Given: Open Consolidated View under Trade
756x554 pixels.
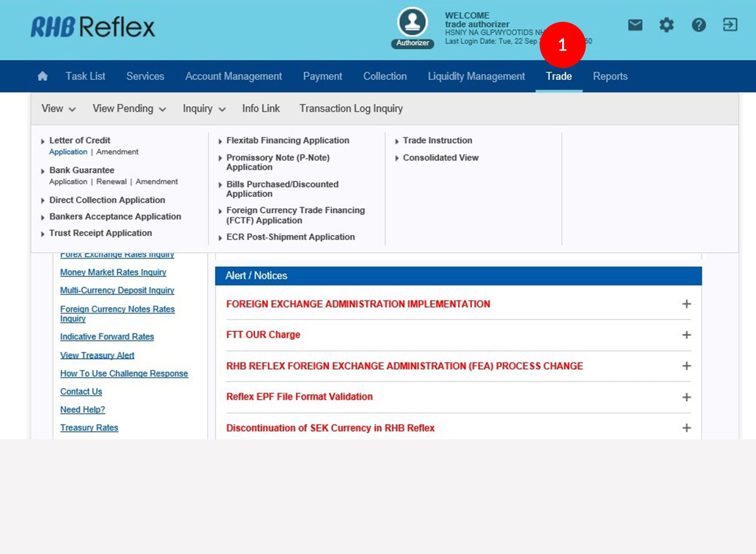Looking at the screenshot, I should tap(441, 158).
